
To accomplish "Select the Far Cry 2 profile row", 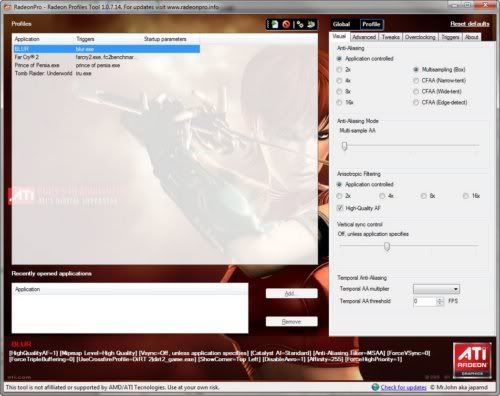I will click(106, 57).
